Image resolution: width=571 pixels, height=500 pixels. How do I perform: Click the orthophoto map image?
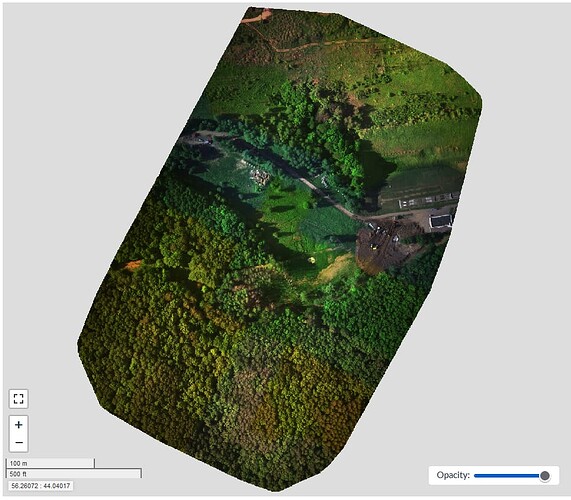280,248
